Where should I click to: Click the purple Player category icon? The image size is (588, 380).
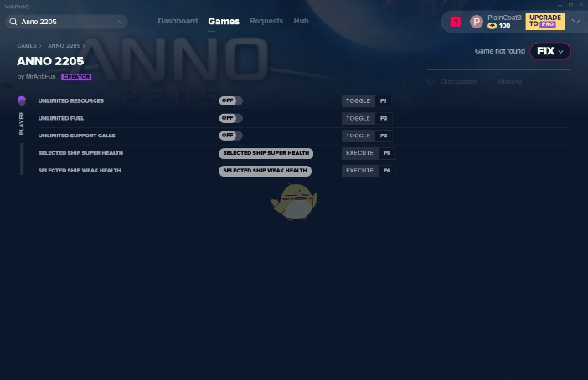(x=22, y=100)
